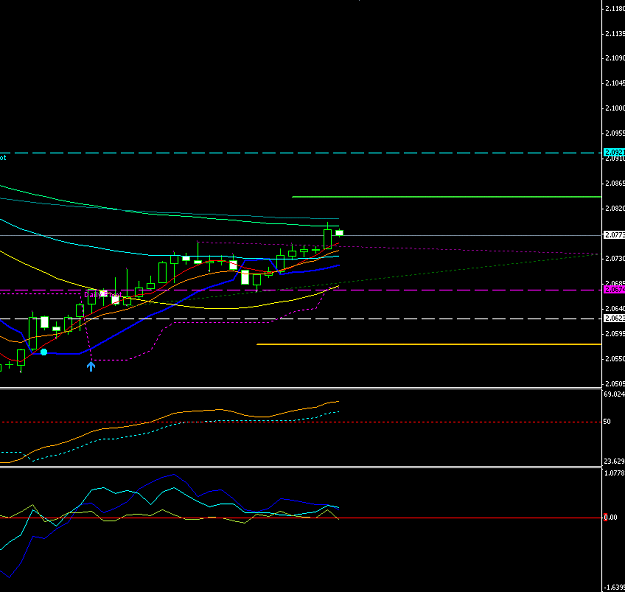Click the 2.0865 price scale label
Image resolution: width=625 pixels, height=592 pixels.
point(615,183)
